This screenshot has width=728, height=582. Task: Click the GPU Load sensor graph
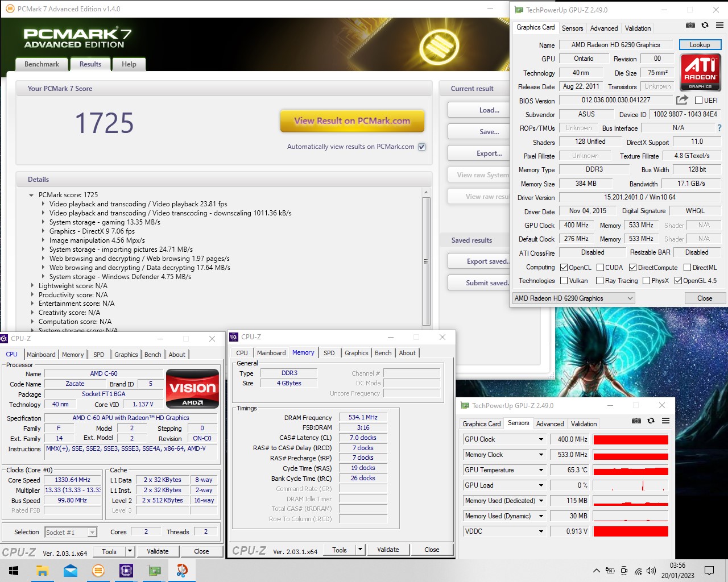click(631, 485)
